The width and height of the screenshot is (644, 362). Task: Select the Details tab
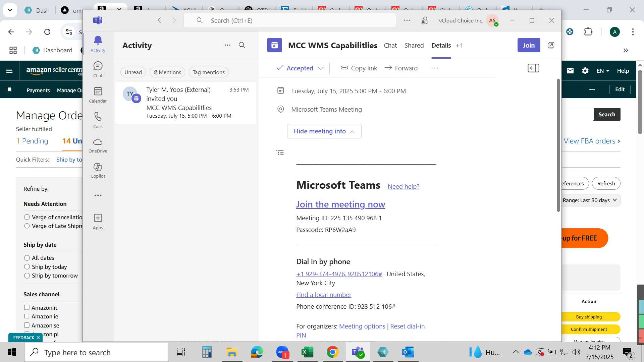click(x=441, y=46)
